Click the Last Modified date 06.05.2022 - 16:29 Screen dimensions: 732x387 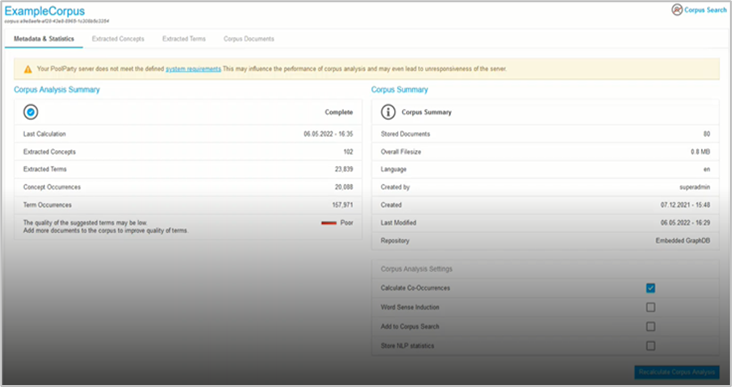click(685, 223)
